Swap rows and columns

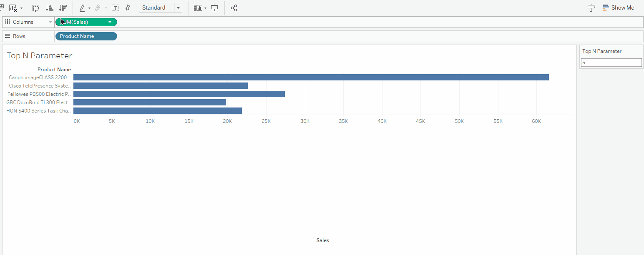pos(36,8)
